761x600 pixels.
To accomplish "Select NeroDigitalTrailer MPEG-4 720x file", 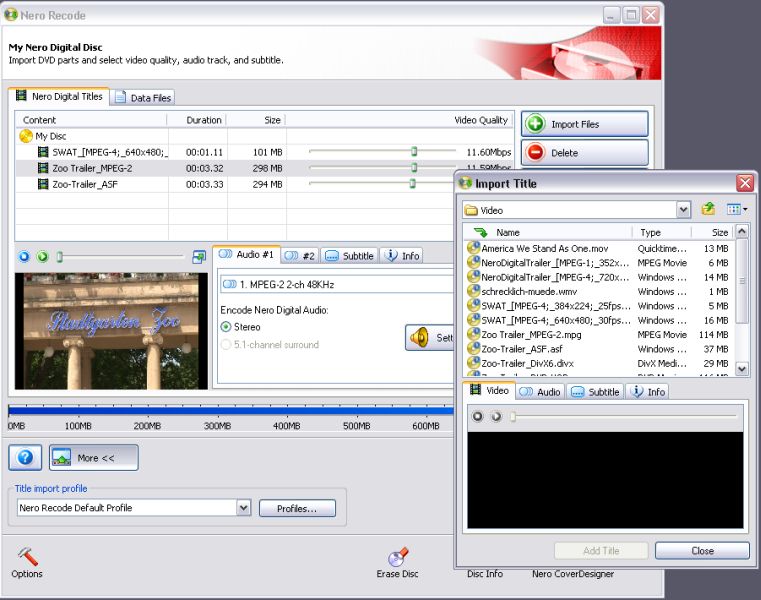I will coord(598,277).
